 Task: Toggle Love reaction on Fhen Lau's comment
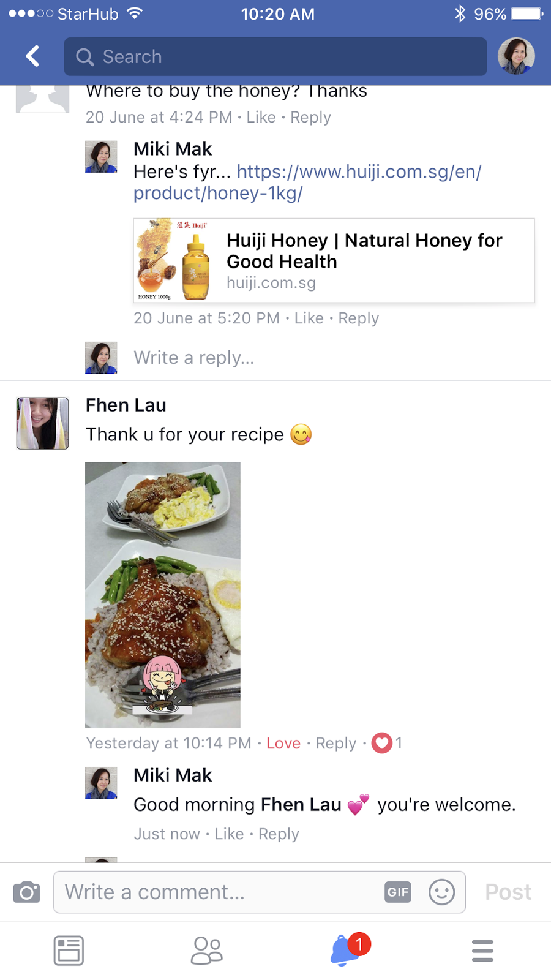click(x=283, y=743)
